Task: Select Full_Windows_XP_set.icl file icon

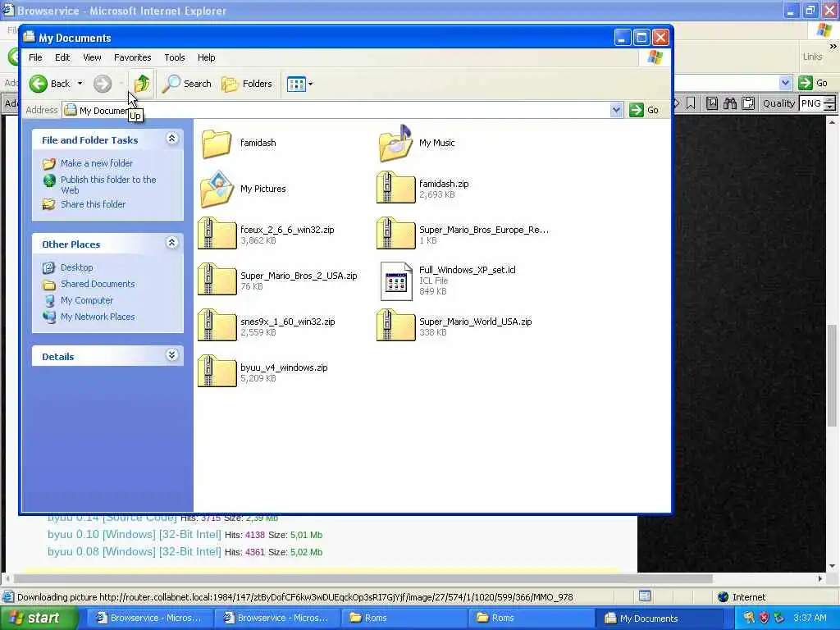Action: [x=396, y=281]
